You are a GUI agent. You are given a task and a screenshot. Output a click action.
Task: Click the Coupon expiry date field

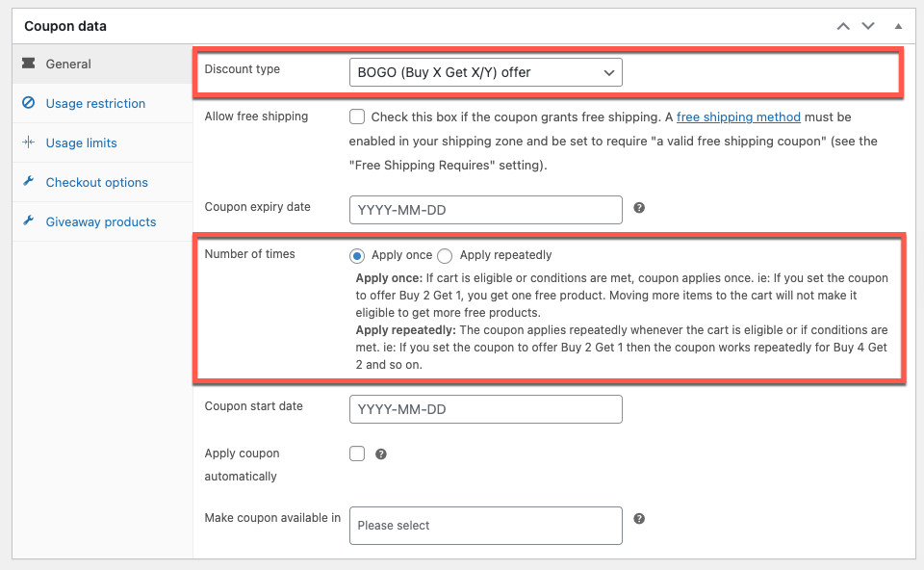point(485,210)
